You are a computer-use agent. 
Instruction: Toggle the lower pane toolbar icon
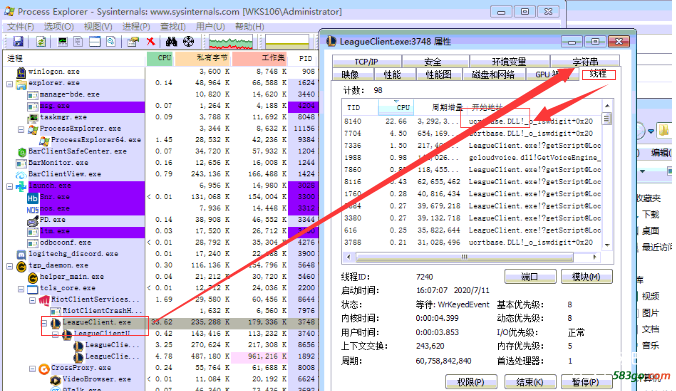[95, 41]
